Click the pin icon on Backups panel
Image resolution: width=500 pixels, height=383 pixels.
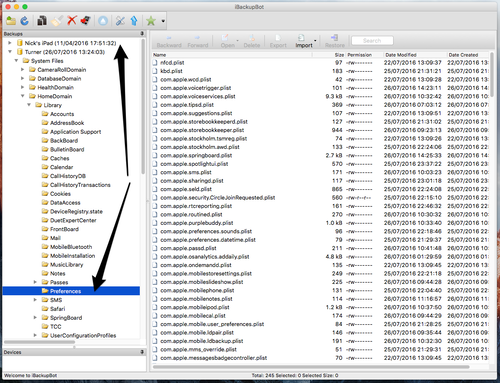142,34
